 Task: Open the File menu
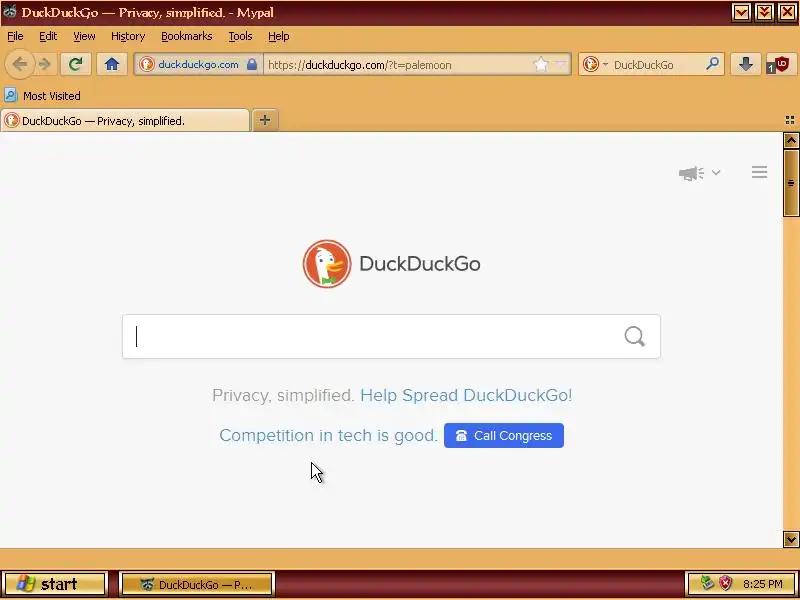15,36
